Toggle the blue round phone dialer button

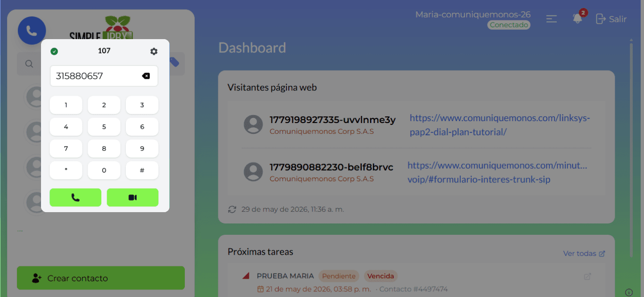(x=32, y=31)
